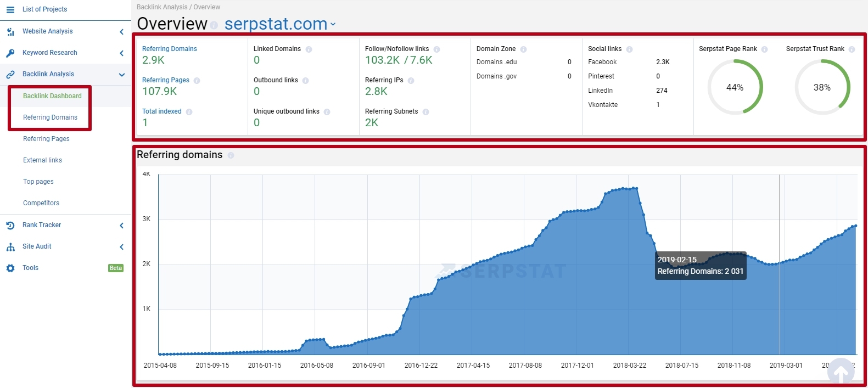The width and height of the screenshot is (868, 388).
Task: Click the 2.8K Referring IPs value
Action: click(x=376, y=92)
